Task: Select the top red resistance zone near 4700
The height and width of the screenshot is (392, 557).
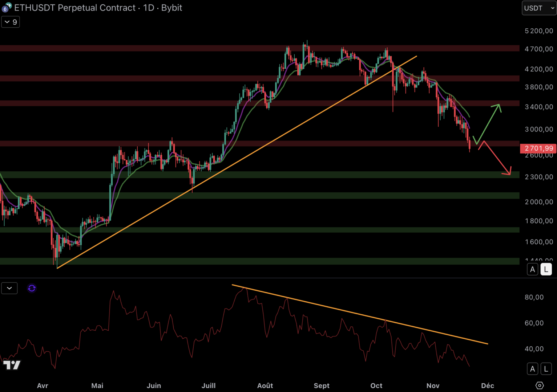Action: (145, 48)
